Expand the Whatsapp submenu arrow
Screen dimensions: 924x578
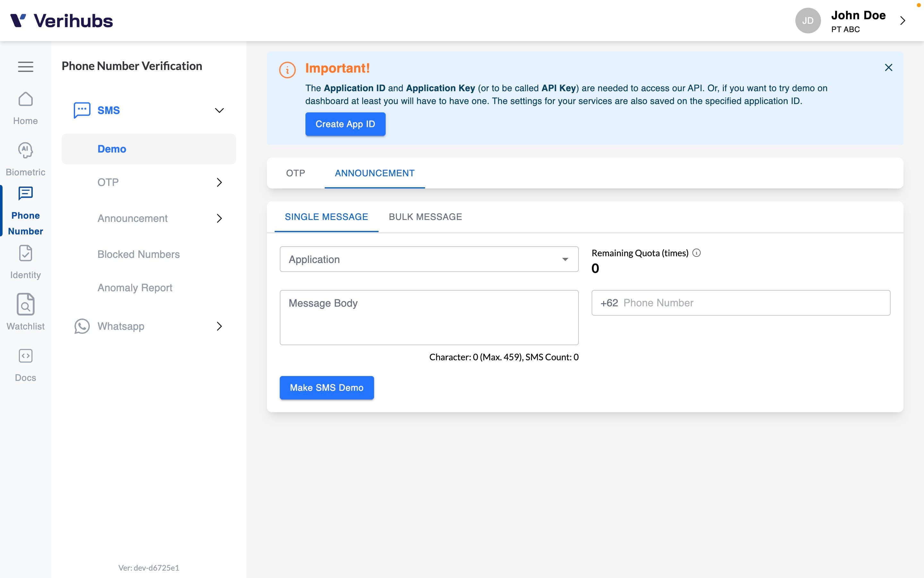219,326
